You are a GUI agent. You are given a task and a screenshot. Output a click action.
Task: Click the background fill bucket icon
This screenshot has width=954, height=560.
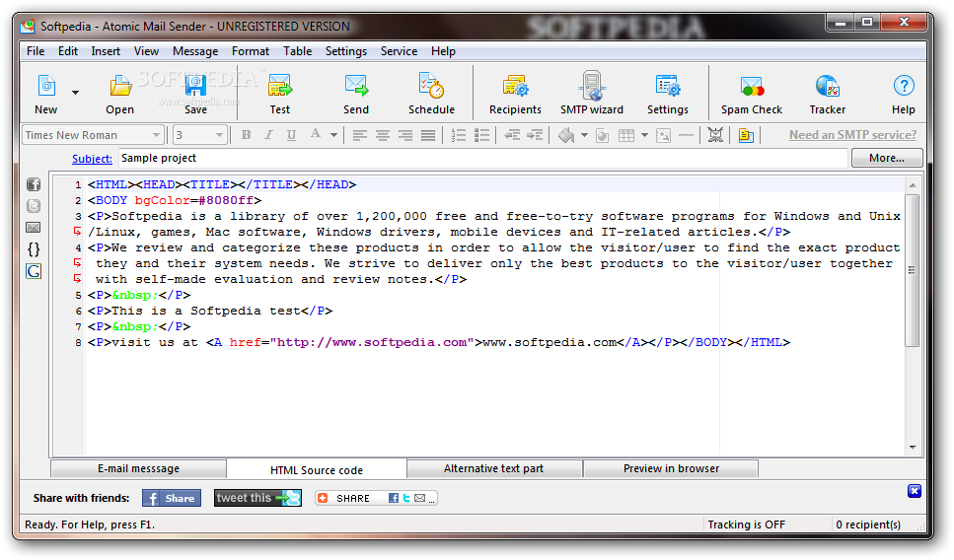point(566,135)
